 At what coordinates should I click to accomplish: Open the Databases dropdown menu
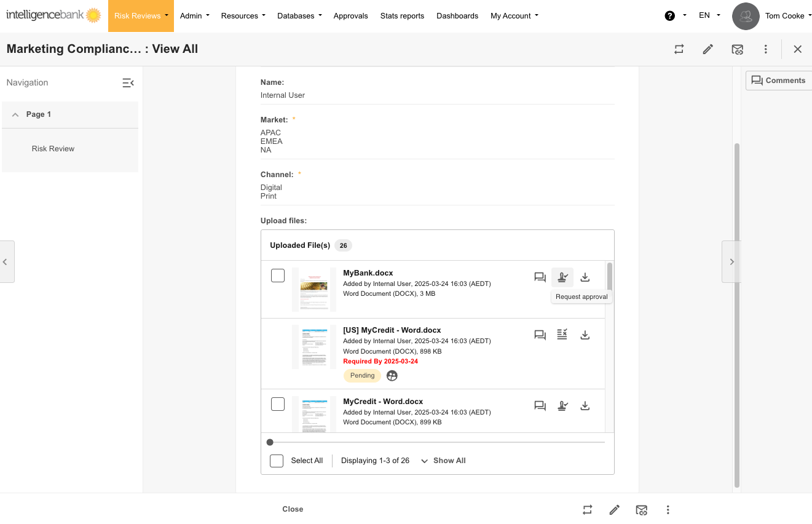pyautogui.click(x=299, y=16)
